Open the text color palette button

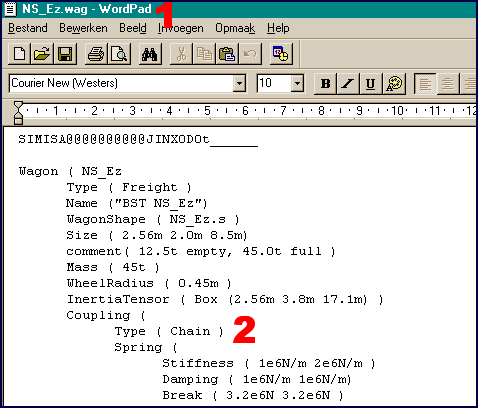[x=394, y=84]
